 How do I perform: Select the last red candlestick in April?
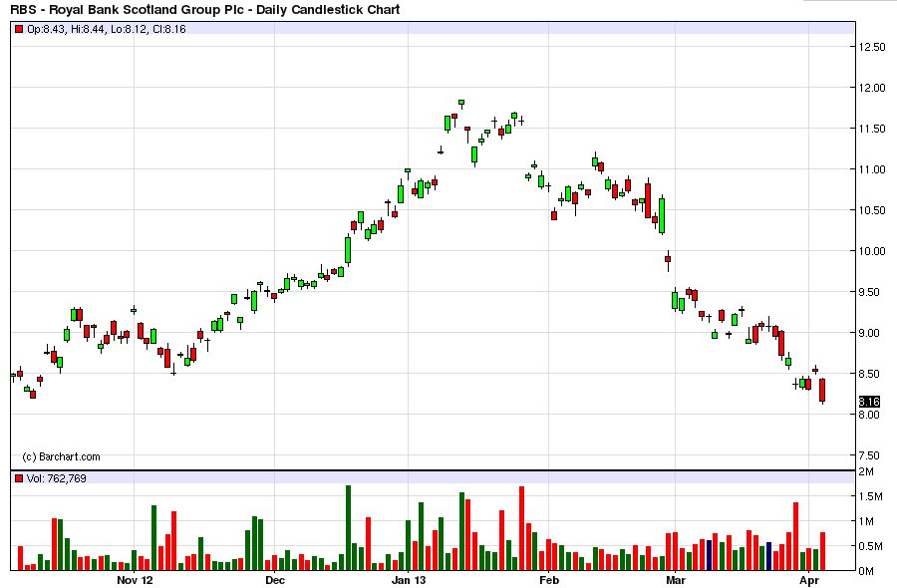point(822,390)
